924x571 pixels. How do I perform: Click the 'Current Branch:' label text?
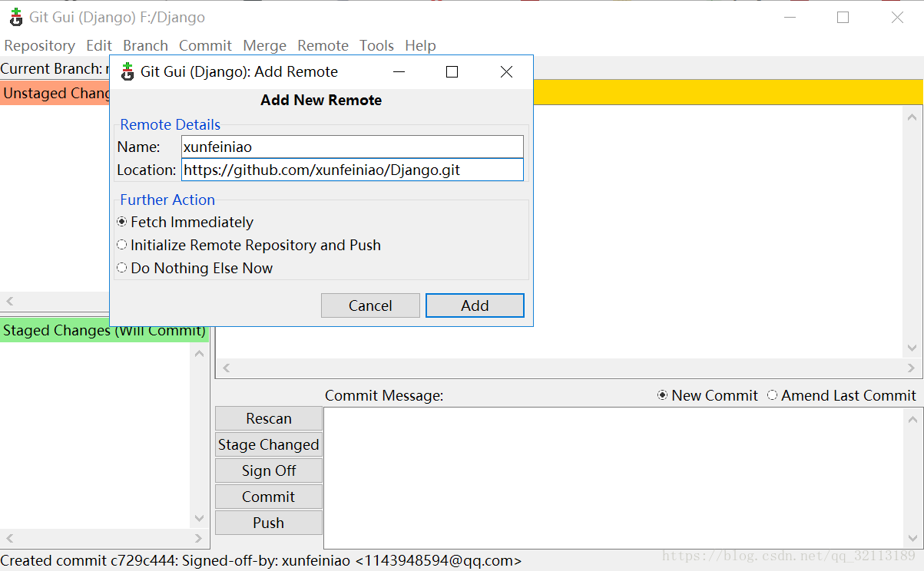point(51,68)
